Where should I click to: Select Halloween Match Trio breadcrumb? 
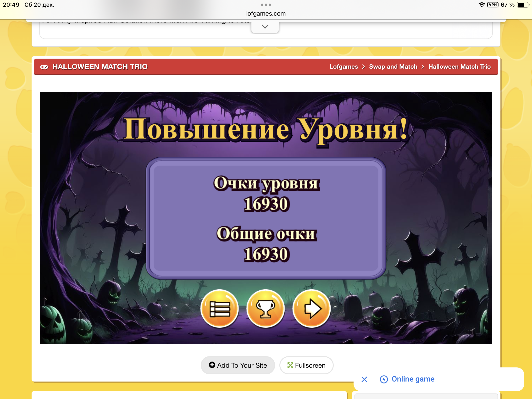[x=459, y=67]
